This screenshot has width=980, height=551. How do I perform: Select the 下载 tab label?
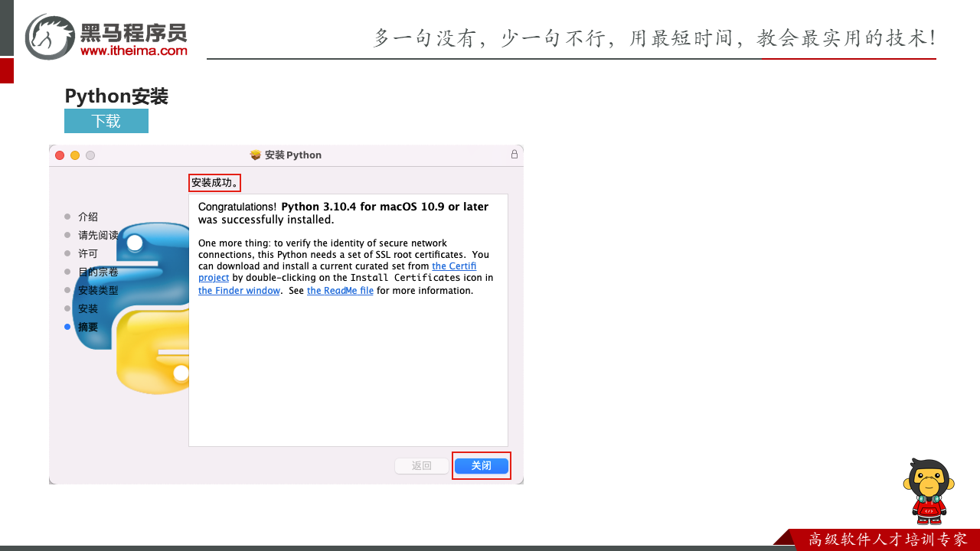pyautogui.click(x=106, y=121)
